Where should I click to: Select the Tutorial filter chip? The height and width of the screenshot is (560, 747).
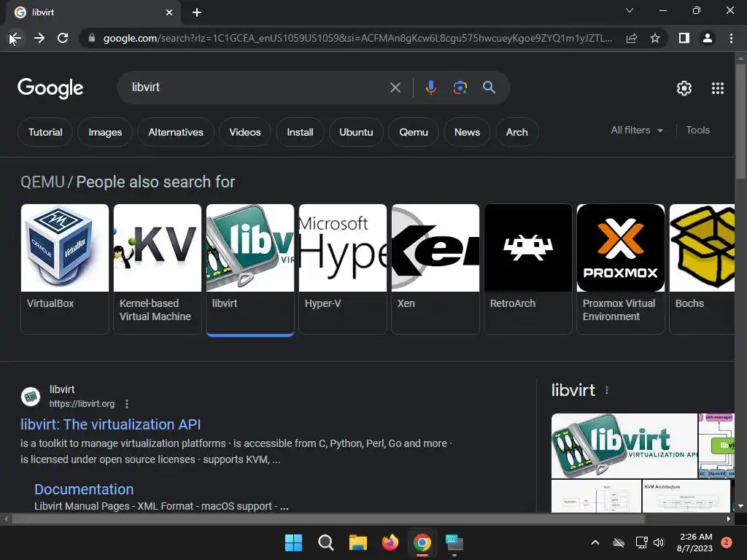pyautogui.click(x=45, y=132)
